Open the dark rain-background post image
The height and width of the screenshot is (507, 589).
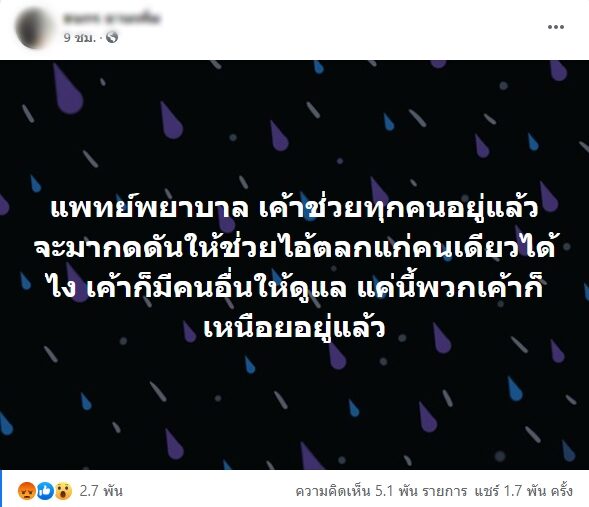coord(294,265)
